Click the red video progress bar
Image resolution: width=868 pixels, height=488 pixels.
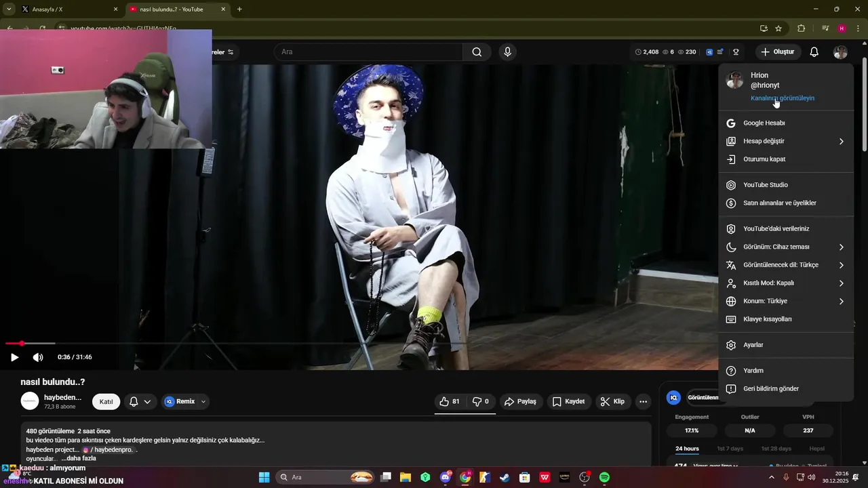pos(14,344)
